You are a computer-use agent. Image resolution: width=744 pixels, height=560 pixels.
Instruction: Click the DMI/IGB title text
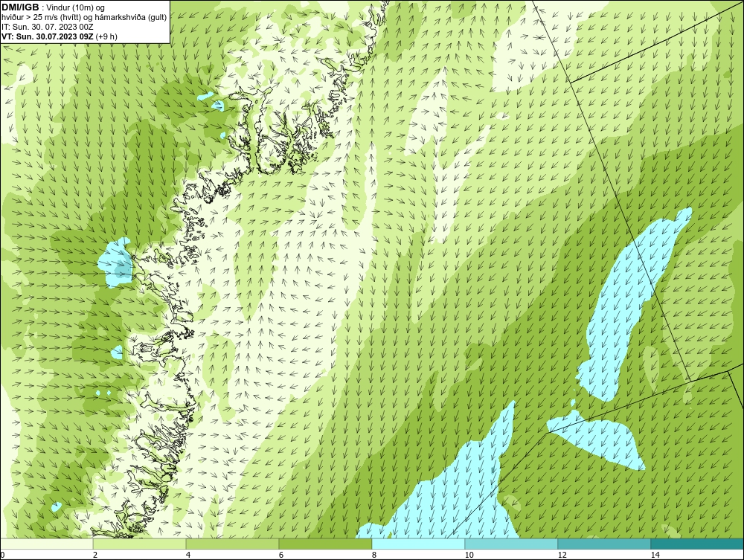pyautogui.click(x=20, y=7)
